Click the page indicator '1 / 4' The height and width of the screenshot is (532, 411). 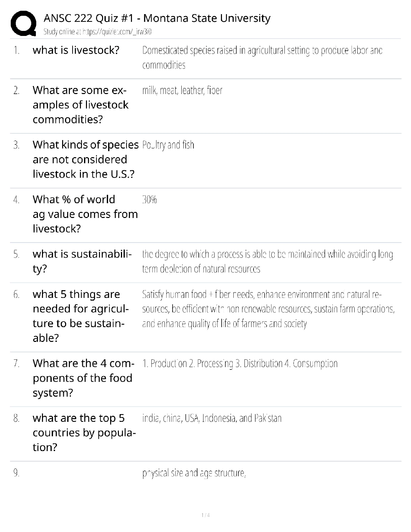click(205, 515)
